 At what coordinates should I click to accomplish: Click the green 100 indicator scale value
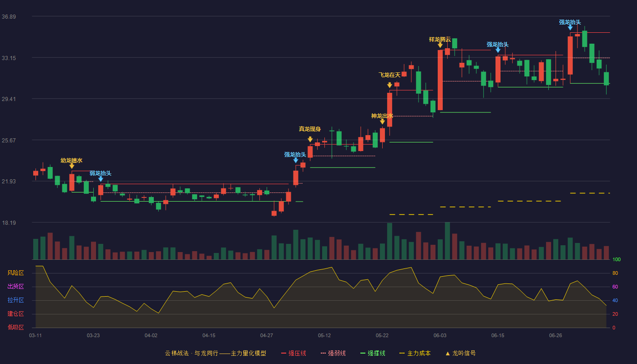point(617,260)
